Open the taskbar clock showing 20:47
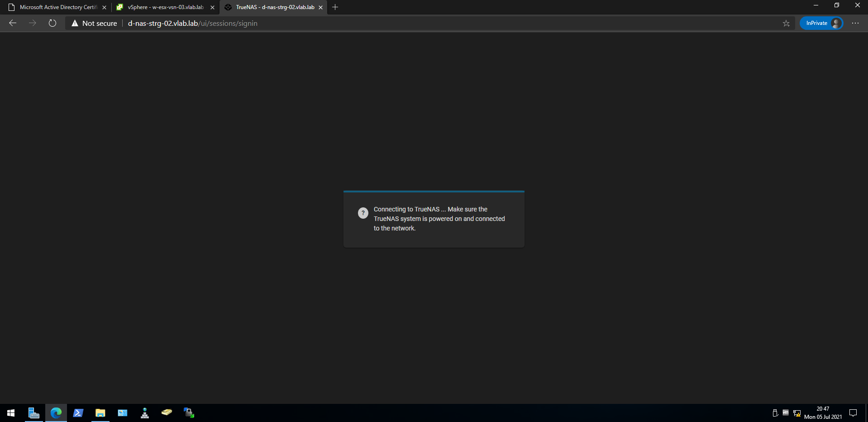This screenshot has height=422, width=868. [x=823, y=413]
